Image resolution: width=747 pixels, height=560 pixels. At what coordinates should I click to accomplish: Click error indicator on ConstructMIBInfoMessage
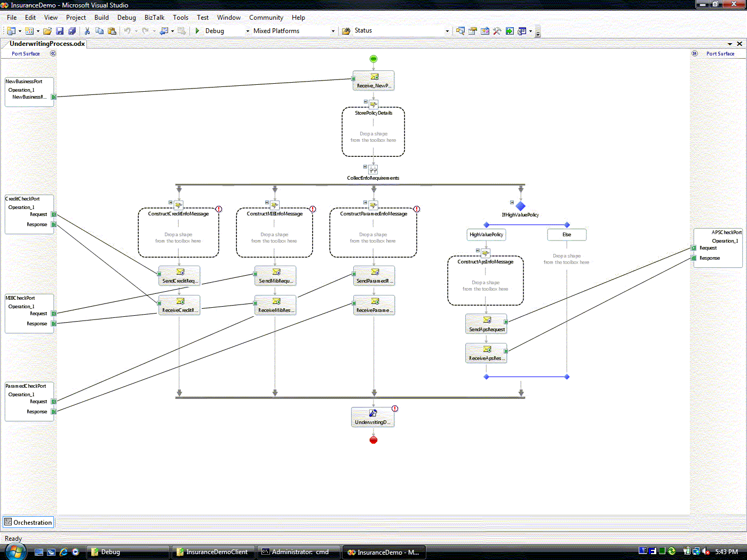[x=313, y=209]
